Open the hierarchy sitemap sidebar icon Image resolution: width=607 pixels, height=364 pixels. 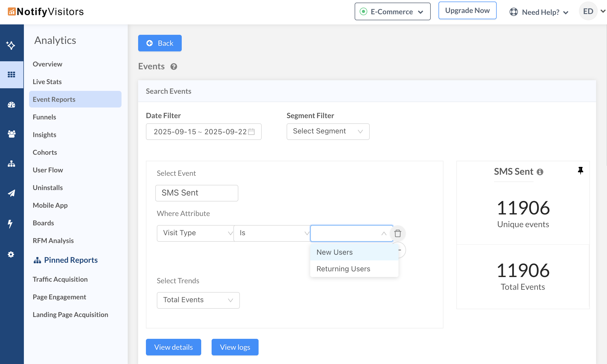point(11,164)
